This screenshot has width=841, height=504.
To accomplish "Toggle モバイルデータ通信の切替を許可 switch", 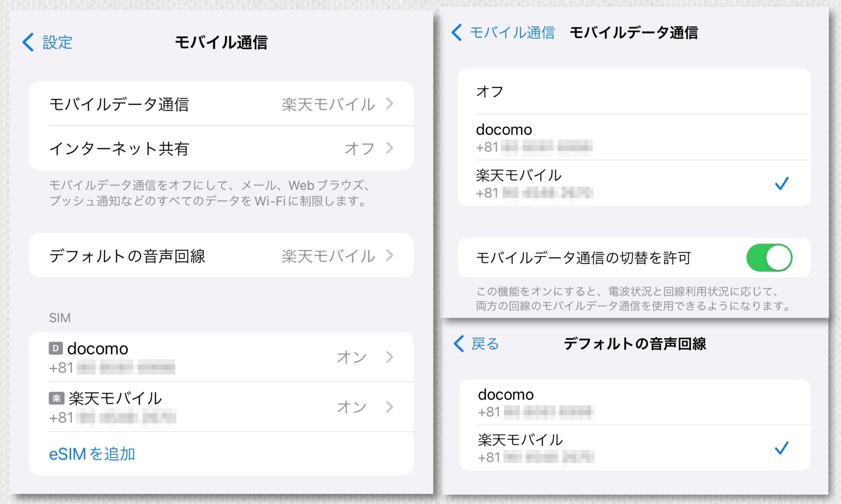I will (x=769, y=258).
